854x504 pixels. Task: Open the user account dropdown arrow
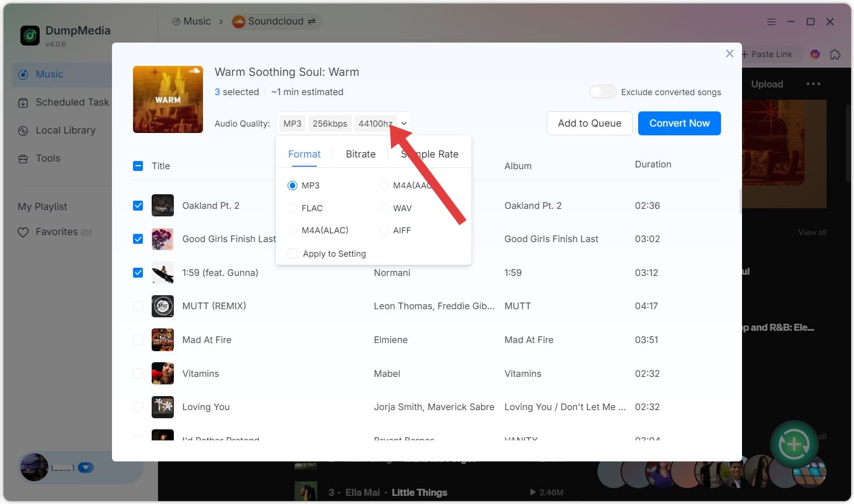tap(86, 467)
